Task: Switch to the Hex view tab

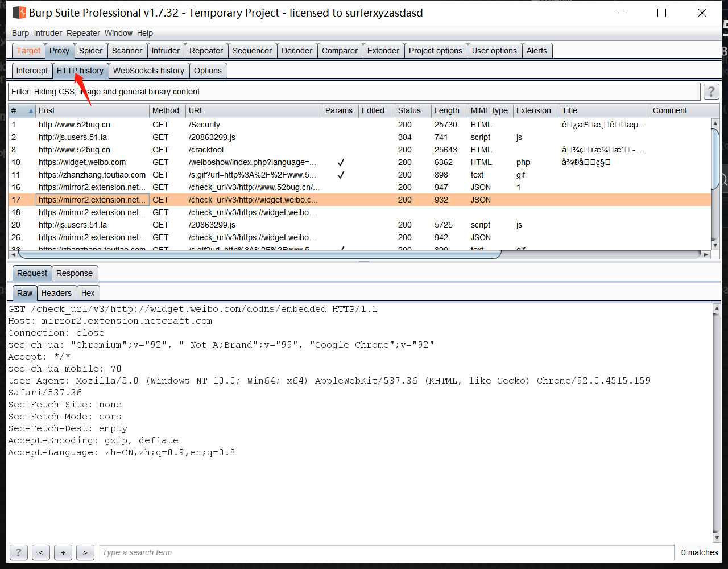Action: click(88, 293)
